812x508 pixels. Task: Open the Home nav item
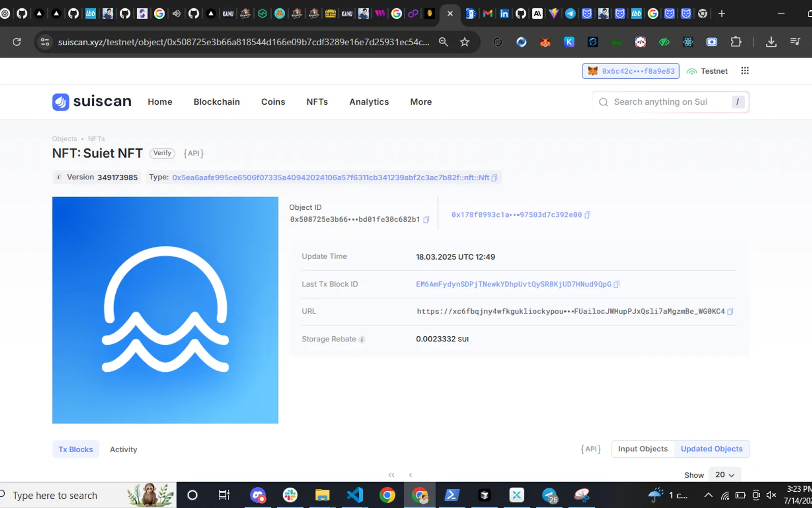tap(160, 102)
